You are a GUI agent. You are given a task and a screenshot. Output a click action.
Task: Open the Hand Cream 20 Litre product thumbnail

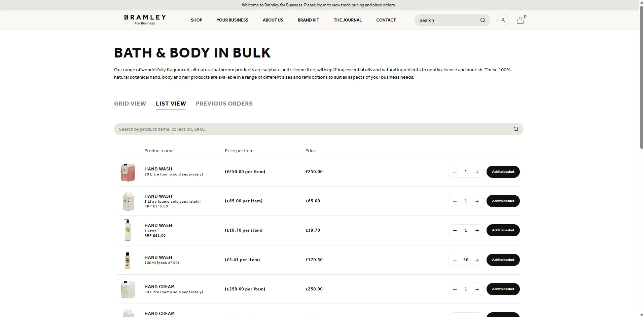[x=128, y=289]
